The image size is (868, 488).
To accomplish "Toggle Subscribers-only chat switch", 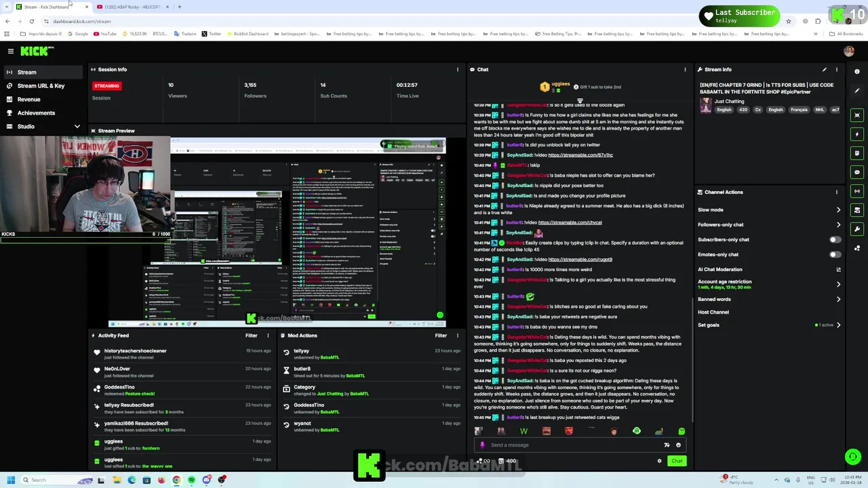I will (x=835, y=240).
